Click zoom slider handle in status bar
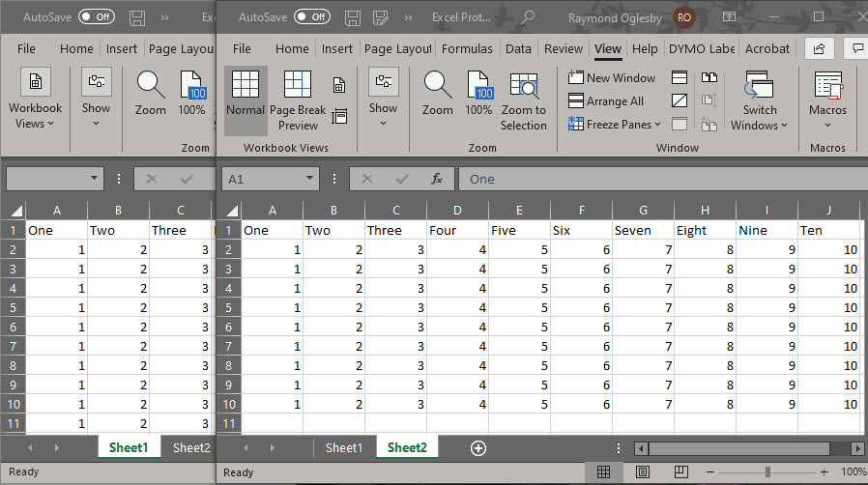The width and height of the screenshot is (868, 485). [767, 471]
